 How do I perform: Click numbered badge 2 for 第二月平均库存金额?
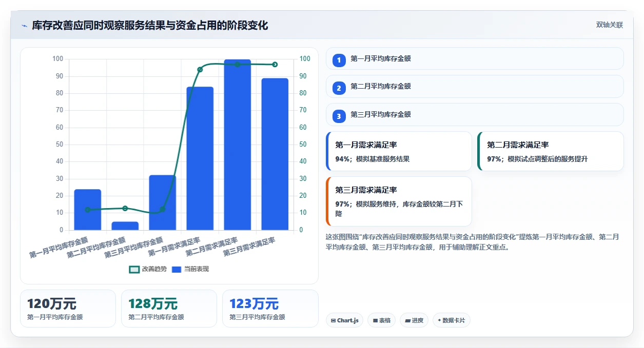click(339, 88)
